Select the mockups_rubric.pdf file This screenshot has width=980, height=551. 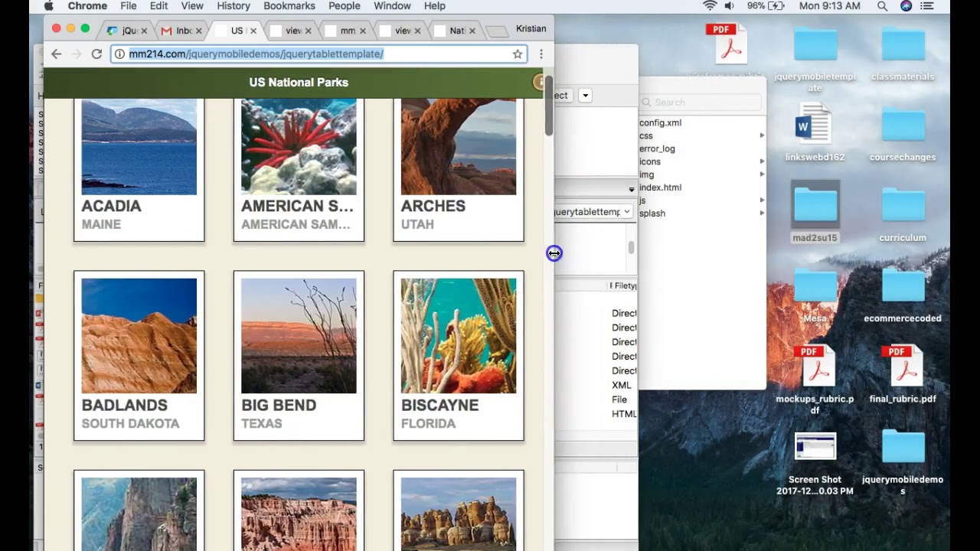click(815, 380)
